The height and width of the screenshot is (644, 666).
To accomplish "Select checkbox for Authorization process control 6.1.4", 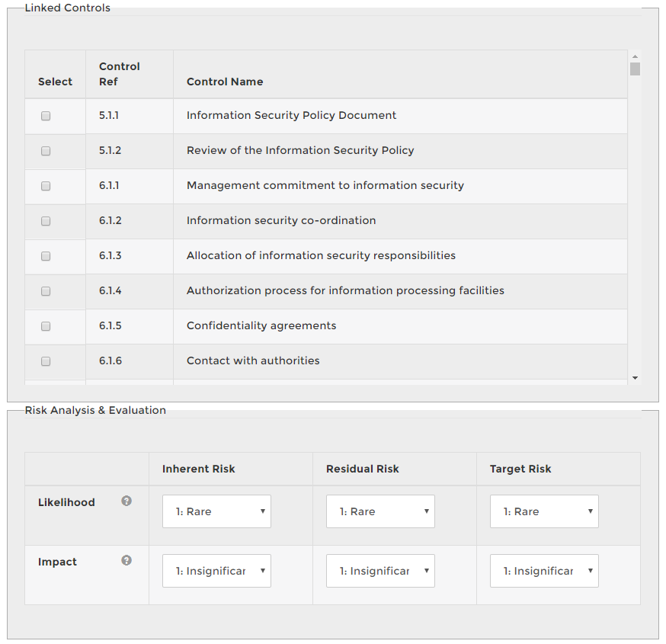I will coord(46,291).
